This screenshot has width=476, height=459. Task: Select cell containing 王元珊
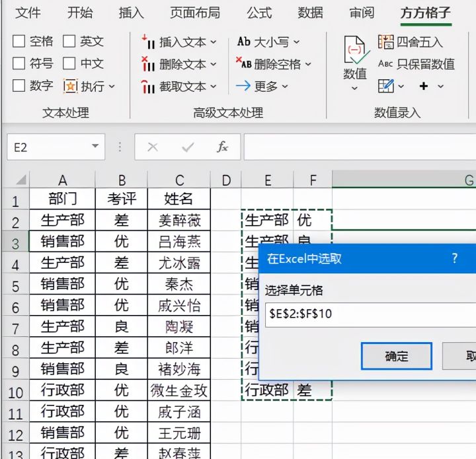[179, 433]
